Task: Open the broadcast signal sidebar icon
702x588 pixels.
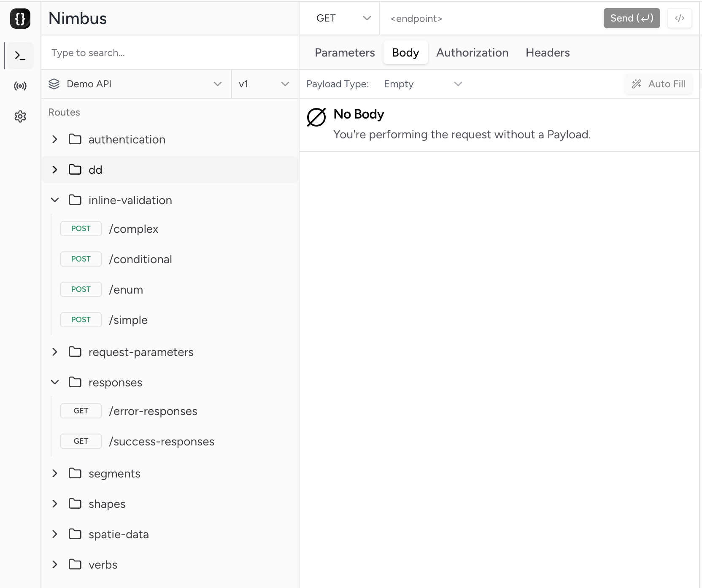Action: [x=20, y=86]
